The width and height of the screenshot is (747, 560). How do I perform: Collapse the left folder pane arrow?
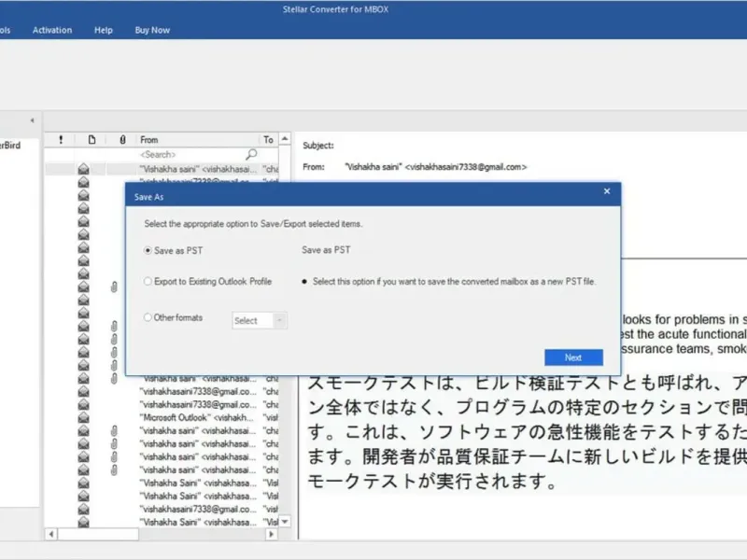(32, 120)
